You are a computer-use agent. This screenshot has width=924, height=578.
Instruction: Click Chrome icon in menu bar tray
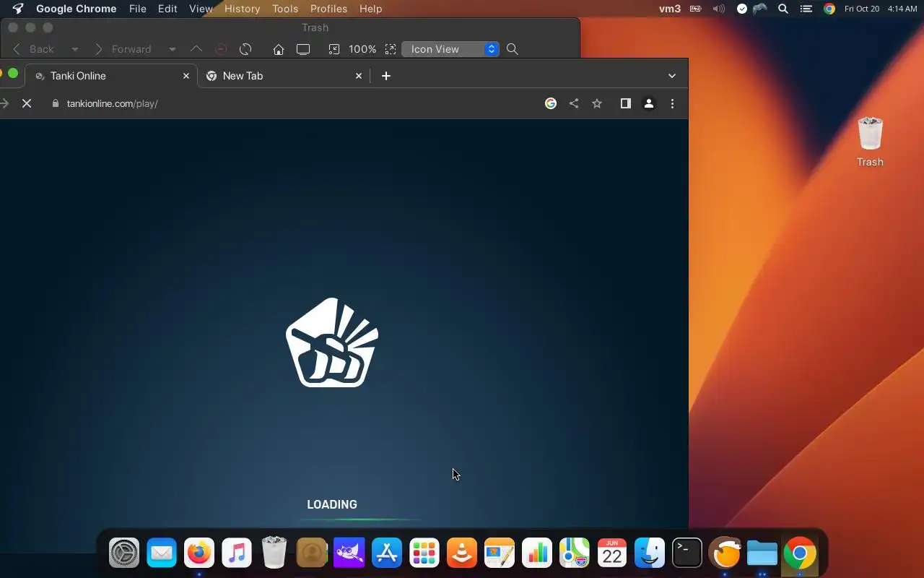click(829, 9)
